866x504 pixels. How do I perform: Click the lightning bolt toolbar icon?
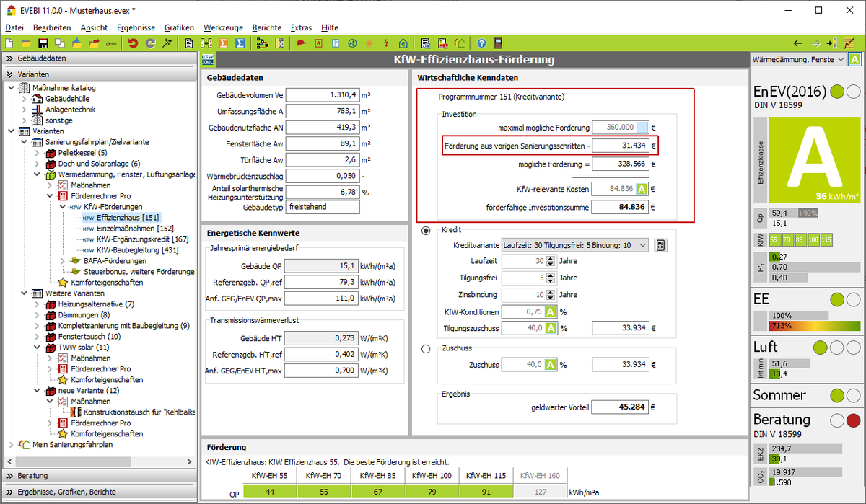click(x=386, y=43)
